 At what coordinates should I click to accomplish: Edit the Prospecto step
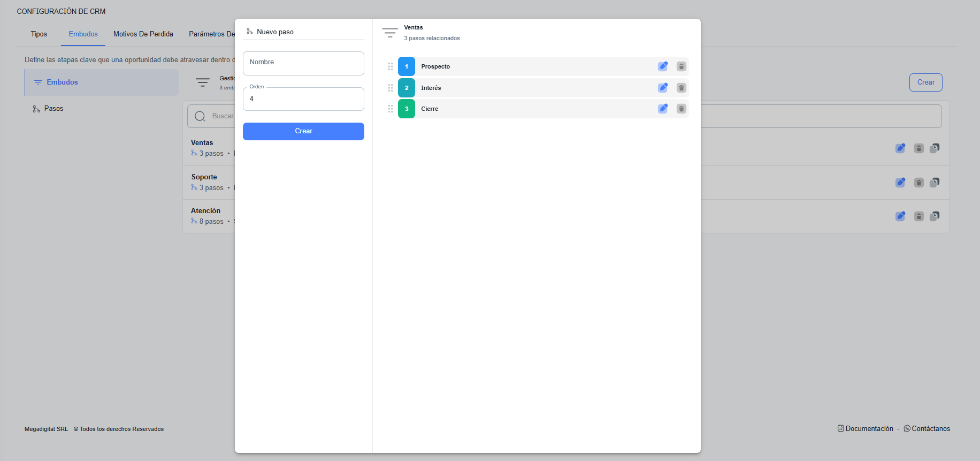coord(663,66)
